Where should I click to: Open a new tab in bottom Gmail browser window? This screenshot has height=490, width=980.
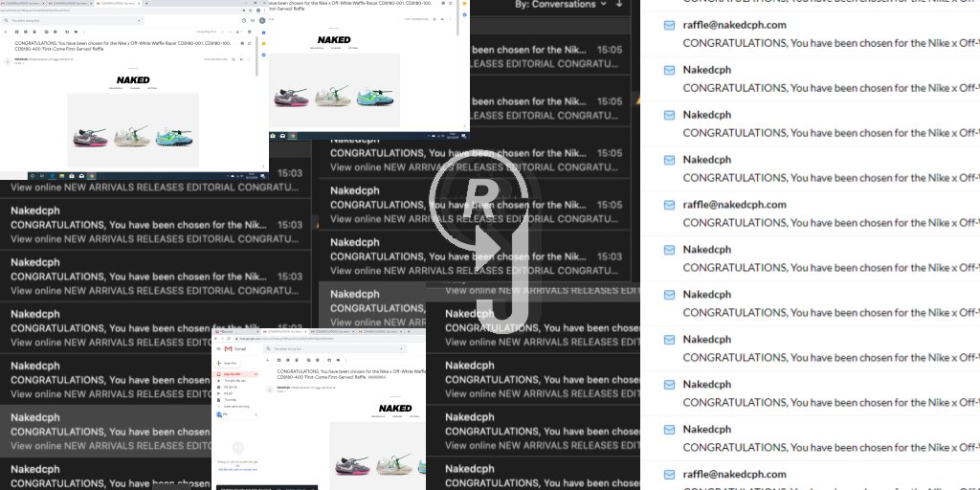pos(409,332)
